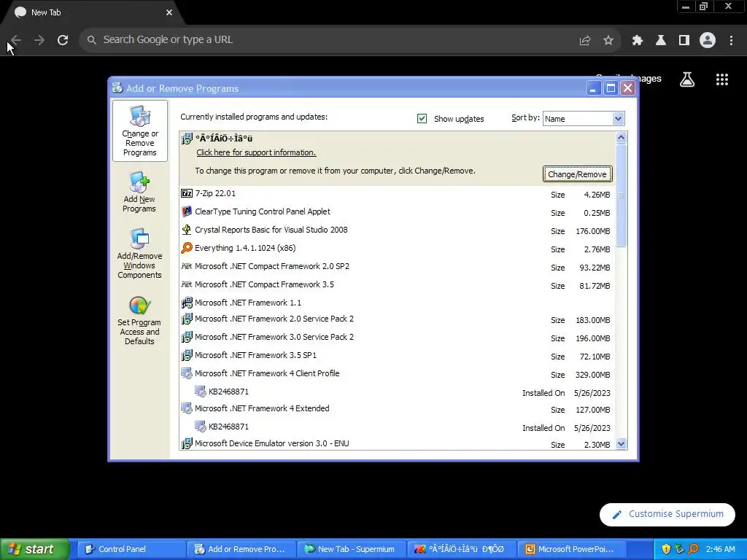Image resolution: width=747 pixels, height=560 pixels.
Task: Open Extensions puzzle icon in browser
Action: (637, 41)
